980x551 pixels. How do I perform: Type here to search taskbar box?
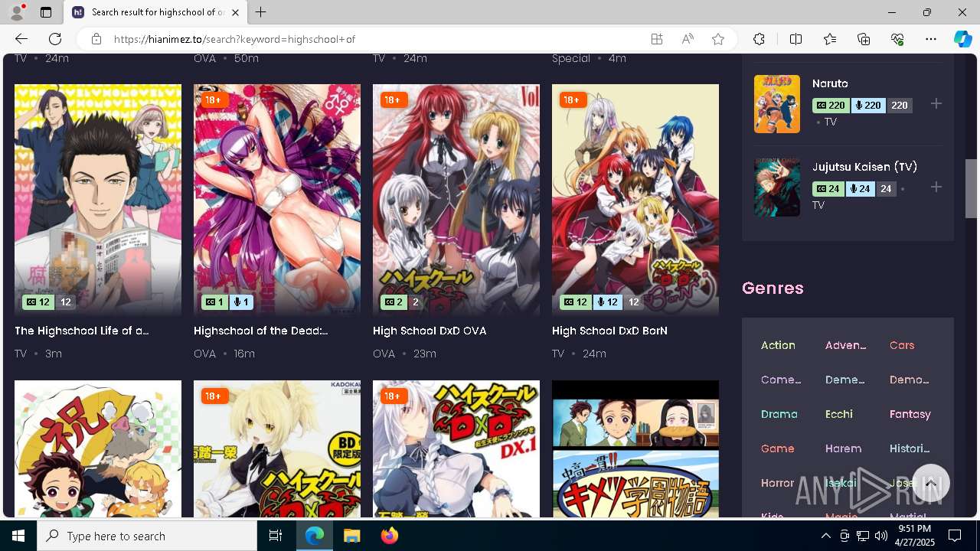point(147,536)
